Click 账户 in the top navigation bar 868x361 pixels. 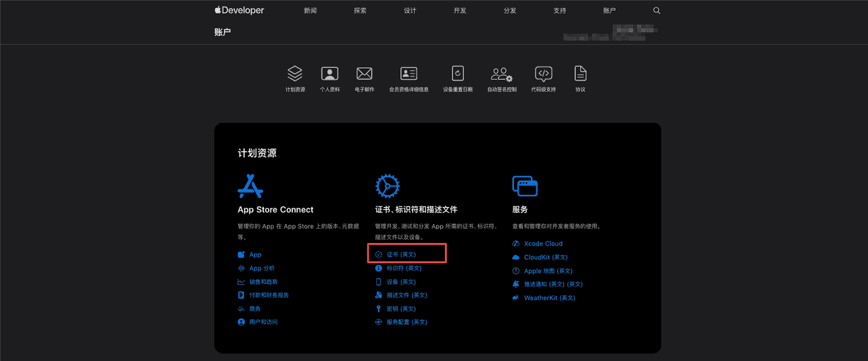click(x=610, y=11)
